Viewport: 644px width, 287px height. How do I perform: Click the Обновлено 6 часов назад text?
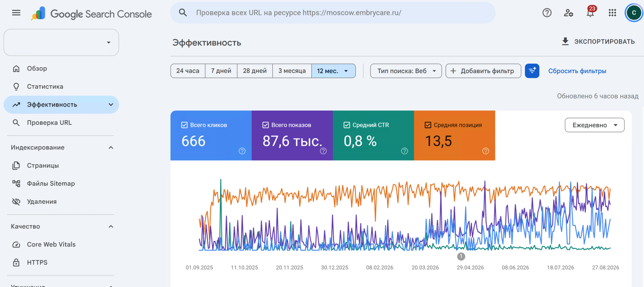click(598, 96)
